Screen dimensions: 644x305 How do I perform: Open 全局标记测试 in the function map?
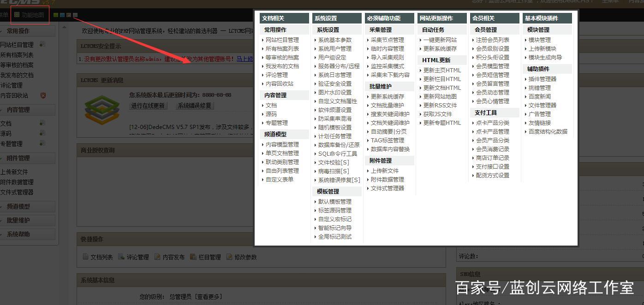click(334, 237)
